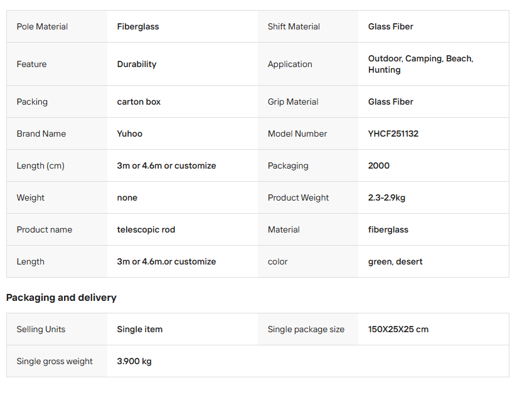Click the carton box packing value
Viewport: 532px width, 393px height.
pyautogui.click(x=139, y=102)
